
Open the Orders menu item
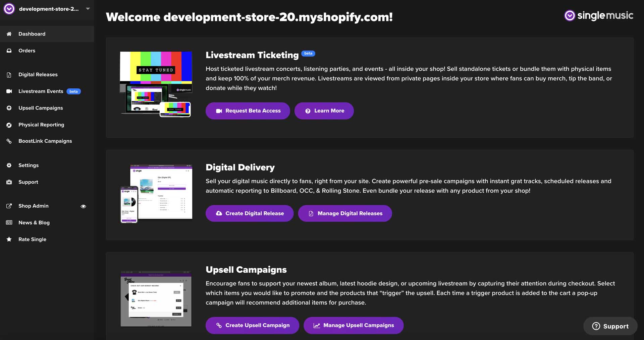47,51
